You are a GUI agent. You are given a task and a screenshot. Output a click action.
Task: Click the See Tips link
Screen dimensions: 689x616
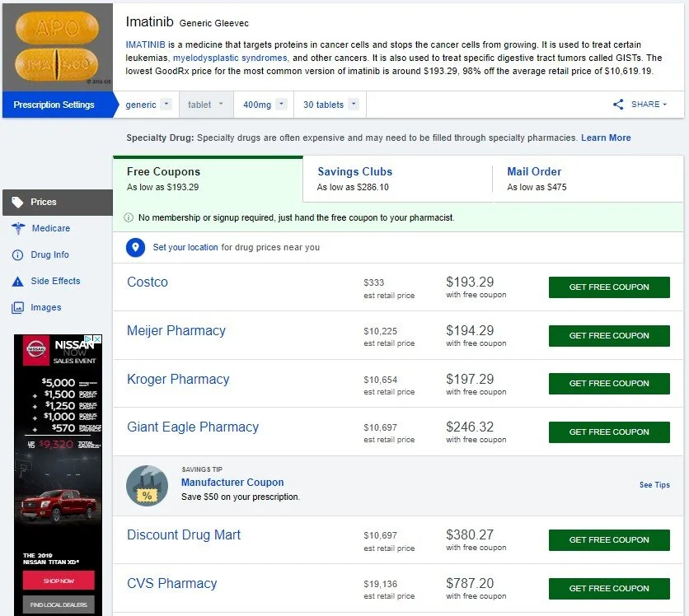[654, 485]
